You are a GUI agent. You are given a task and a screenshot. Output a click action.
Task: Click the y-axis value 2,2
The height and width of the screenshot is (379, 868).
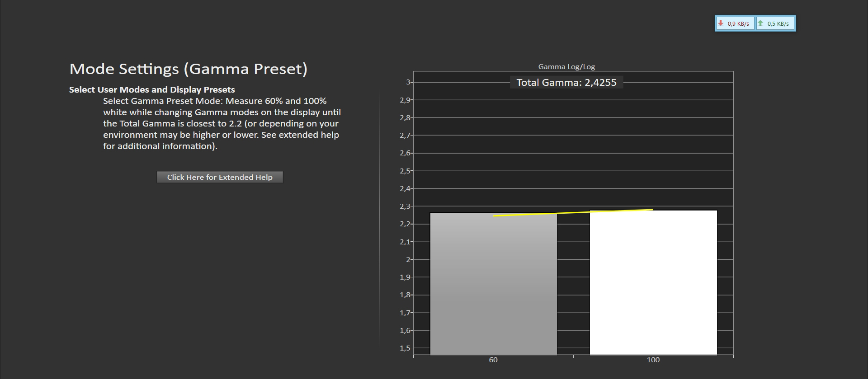(405, 224)
